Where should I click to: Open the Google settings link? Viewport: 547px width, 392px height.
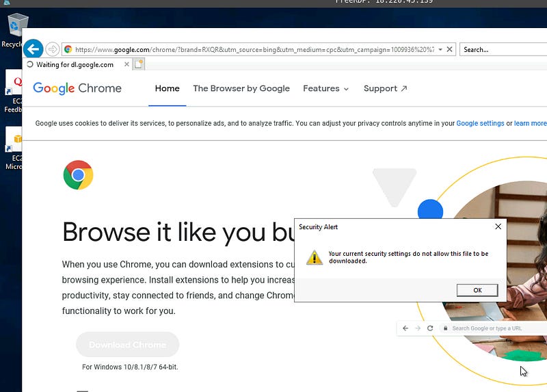point(480,123)
